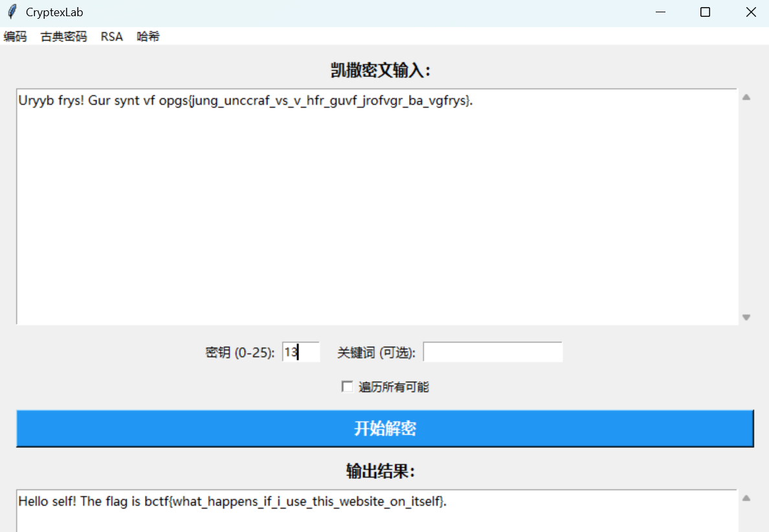Open the 编码 menu
Image resolution: width=769 pixels, height=532 pixels.
(16, 37)
